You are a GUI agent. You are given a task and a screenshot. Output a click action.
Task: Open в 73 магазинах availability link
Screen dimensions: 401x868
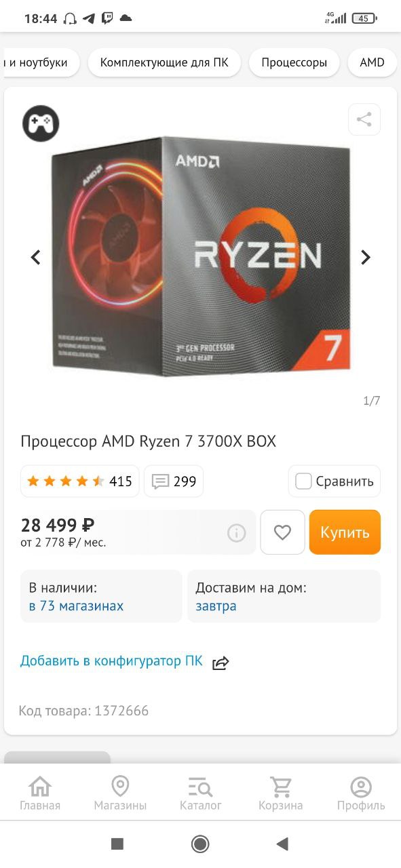coord(76,606)
